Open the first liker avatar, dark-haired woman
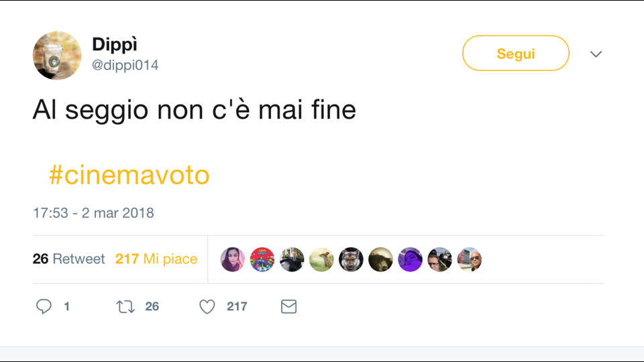644x362 pixels. [x=233, y=259]
